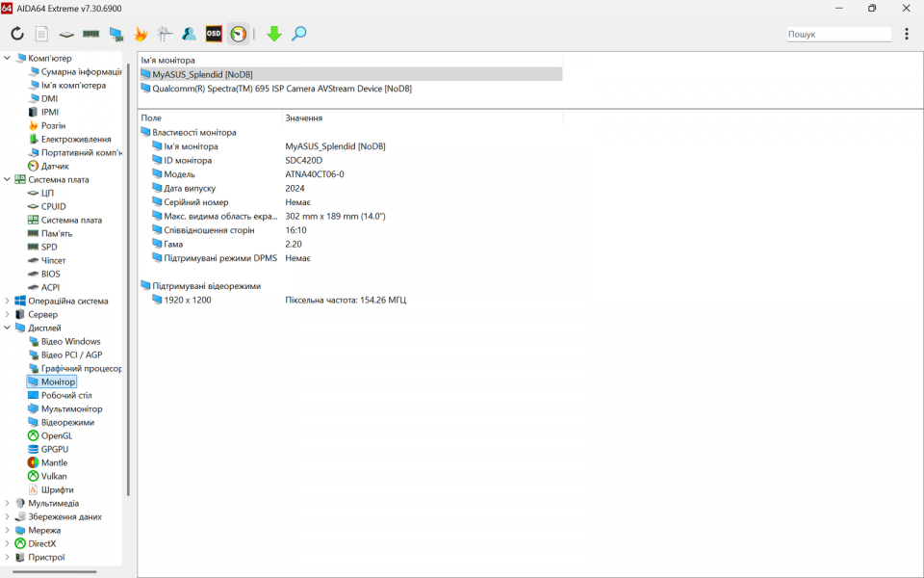The image size is (924, 578).
Task: Open the OpenGL tree item
Action: click(50, 435)
